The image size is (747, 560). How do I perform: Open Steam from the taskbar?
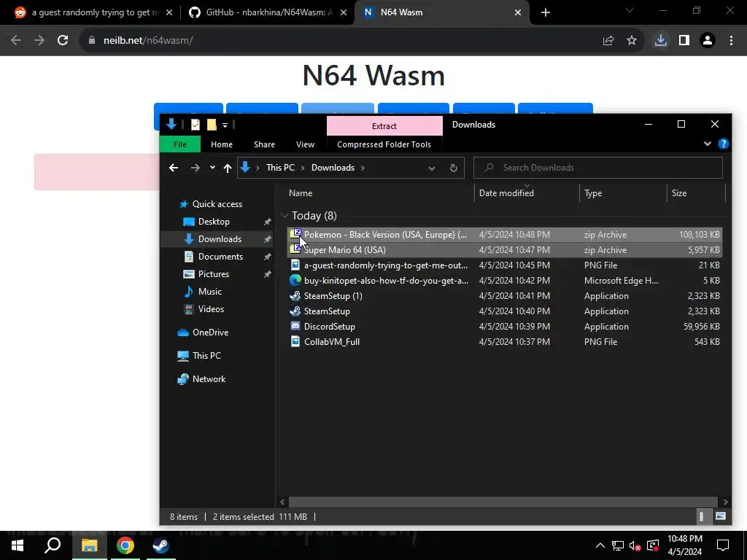click(x=160, y=545)
